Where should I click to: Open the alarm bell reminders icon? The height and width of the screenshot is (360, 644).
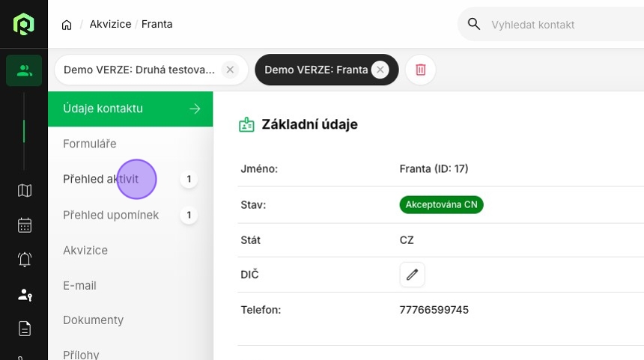coord(25,260)
